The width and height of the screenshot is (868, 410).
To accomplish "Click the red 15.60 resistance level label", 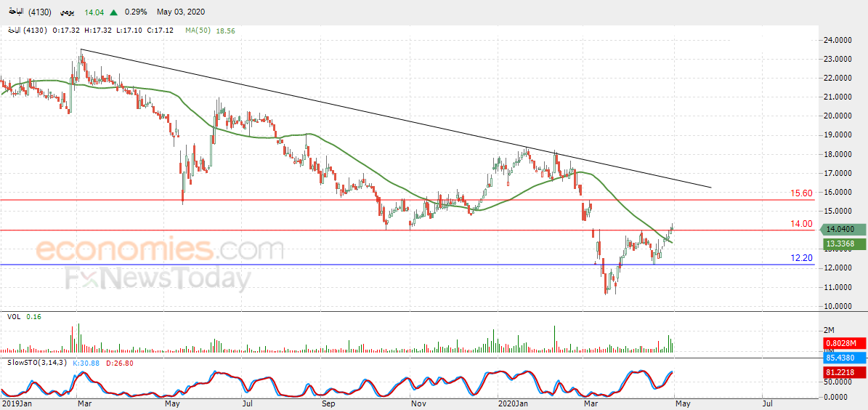I will [803, 193].
